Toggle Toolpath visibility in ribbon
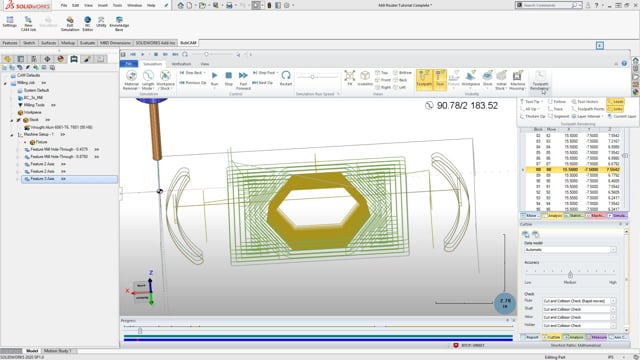Image resolution: width=640 pixels, height=360 pixels. (x=424, y=78)
